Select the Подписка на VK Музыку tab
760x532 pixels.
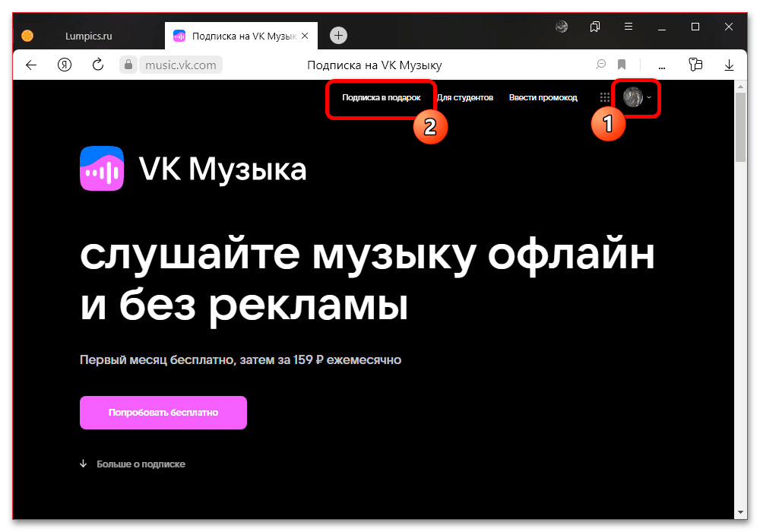point(241,36)
